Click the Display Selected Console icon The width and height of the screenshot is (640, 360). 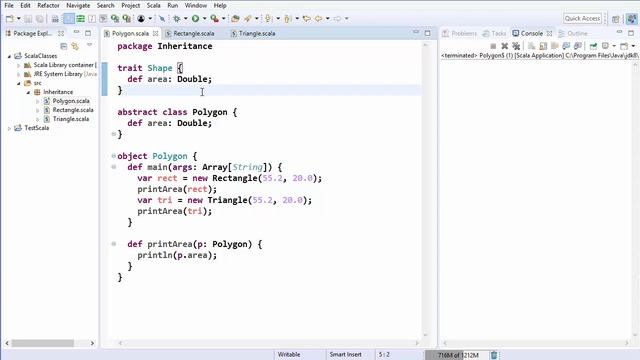coord(605,46)
